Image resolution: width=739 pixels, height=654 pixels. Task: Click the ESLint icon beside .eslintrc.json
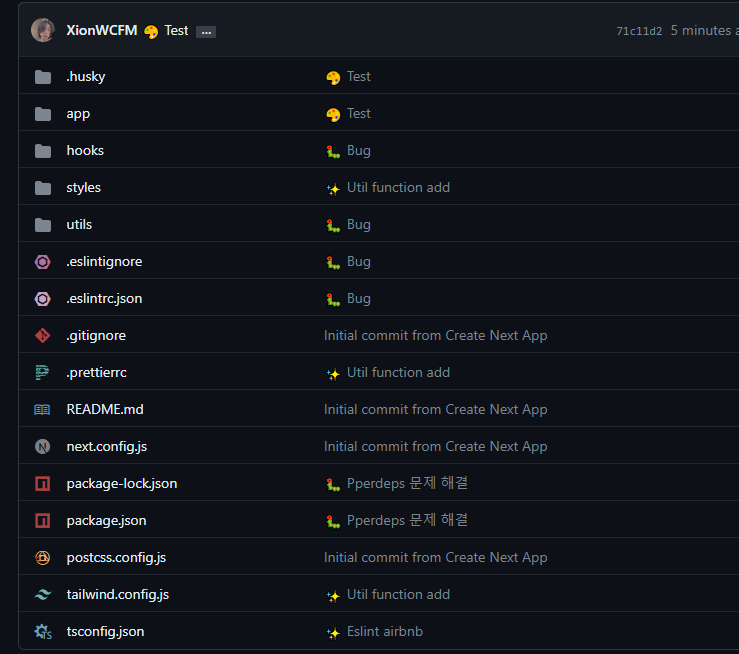point(42,299)
